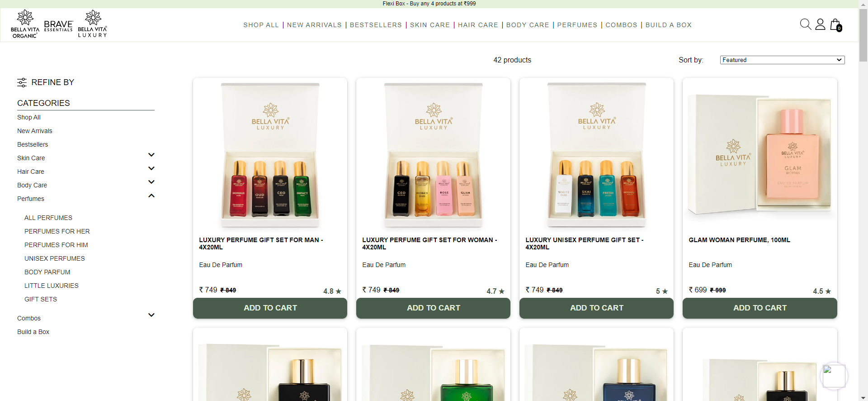This screenshot has height=401, width=868.
Task: Click the Refine By filter icon
Action: coord(22,82)
